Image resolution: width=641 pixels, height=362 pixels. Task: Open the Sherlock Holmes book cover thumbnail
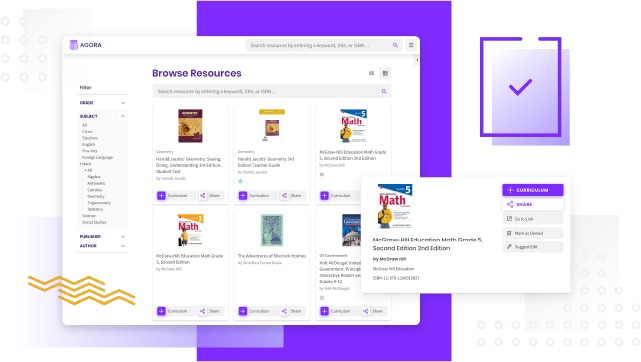click(x=272, y=230)
